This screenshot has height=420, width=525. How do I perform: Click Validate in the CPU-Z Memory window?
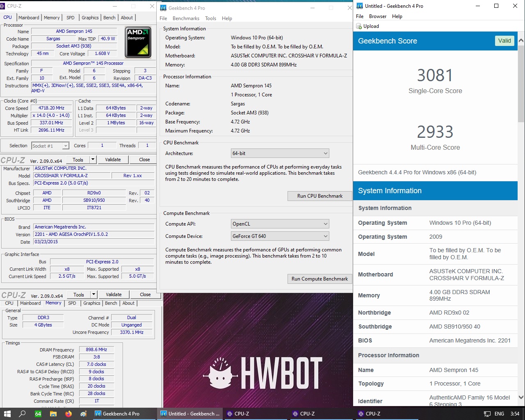click(114, 294)
